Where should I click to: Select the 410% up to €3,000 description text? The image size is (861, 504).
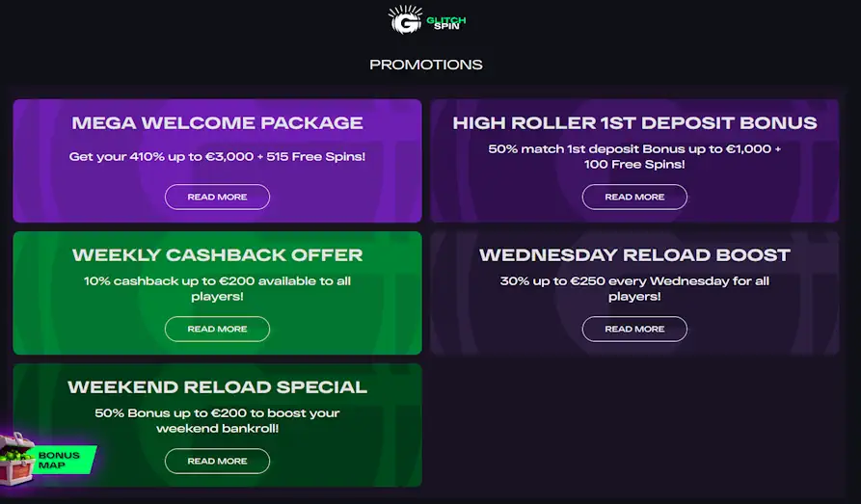[x=218, y=156]
